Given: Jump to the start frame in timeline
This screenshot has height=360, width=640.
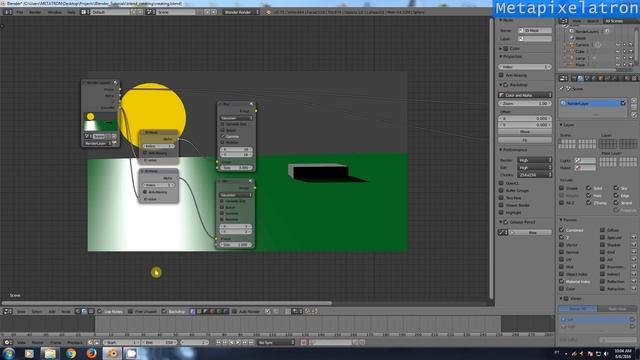Looking at the screenshot, I should pyautogui.click(x=218, y=342).
